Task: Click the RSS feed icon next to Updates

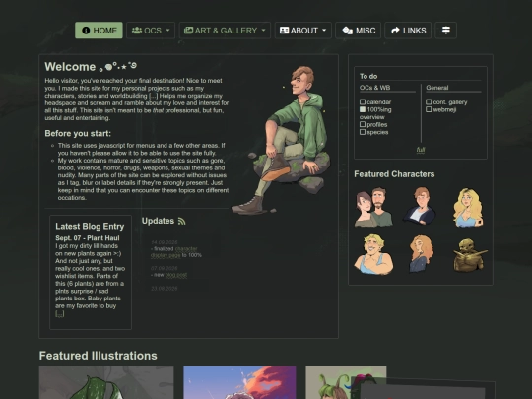Action: pyautogui.click(x=181, y=221)
